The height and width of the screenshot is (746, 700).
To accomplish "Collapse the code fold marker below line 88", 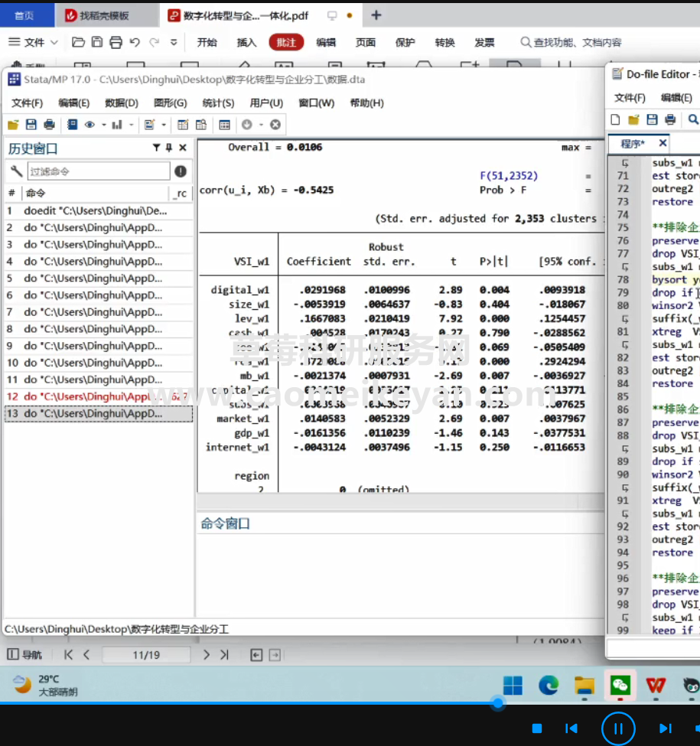I will coord(625,448).
